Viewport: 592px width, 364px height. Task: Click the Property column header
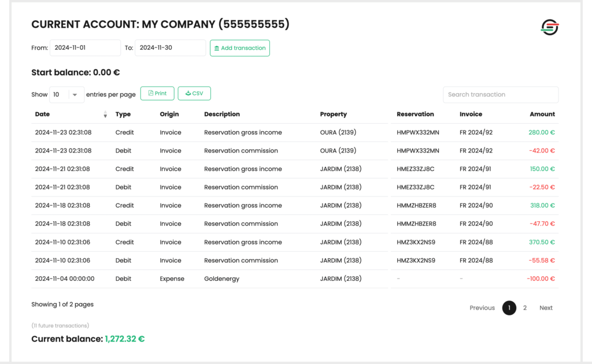[x=334, y=114]
